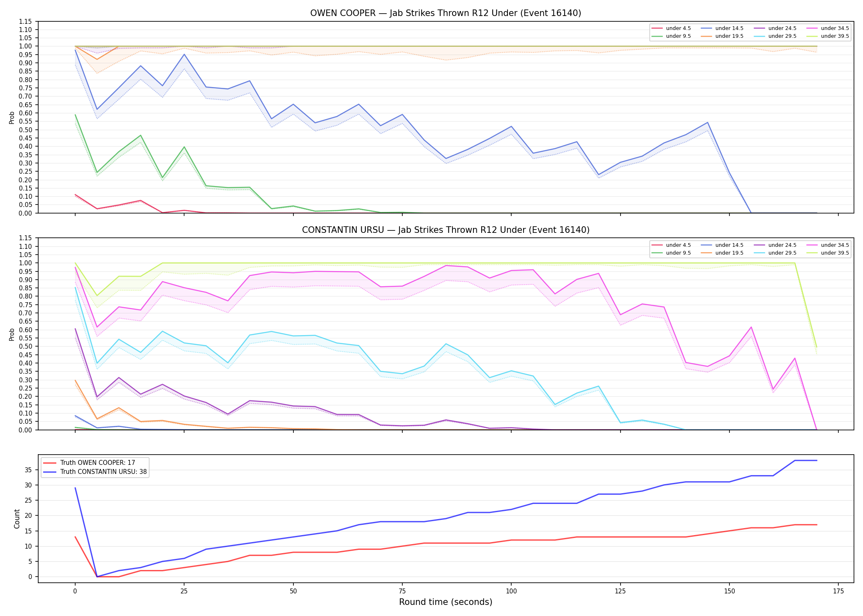Click 'under 34.5' in the top chart legend

pyautogui.click(x=835, y=28)
